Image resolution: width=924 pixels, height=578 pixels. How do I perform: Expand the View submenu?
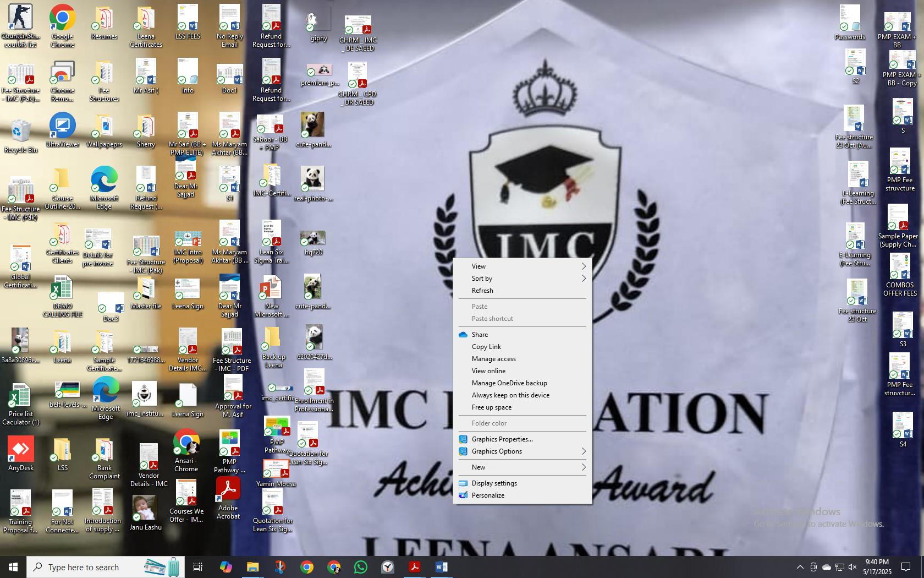tap(522, 266)
